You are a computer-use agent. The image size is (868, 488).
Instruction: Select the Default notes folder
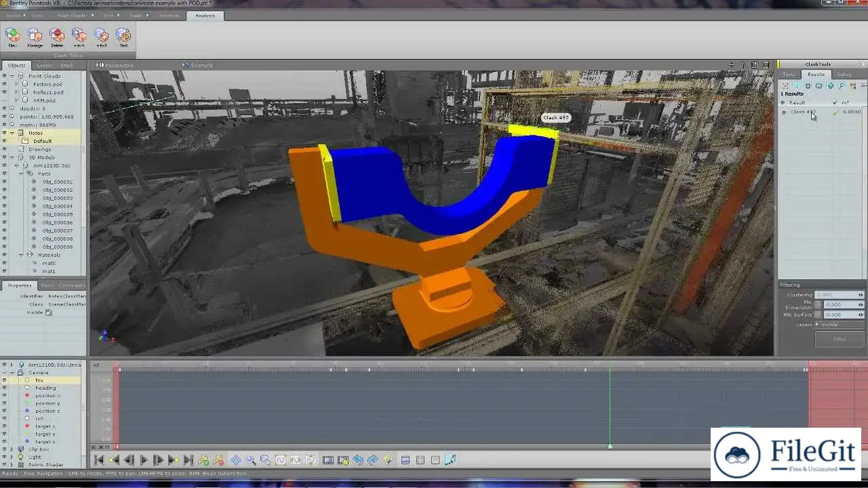(43, 141)
